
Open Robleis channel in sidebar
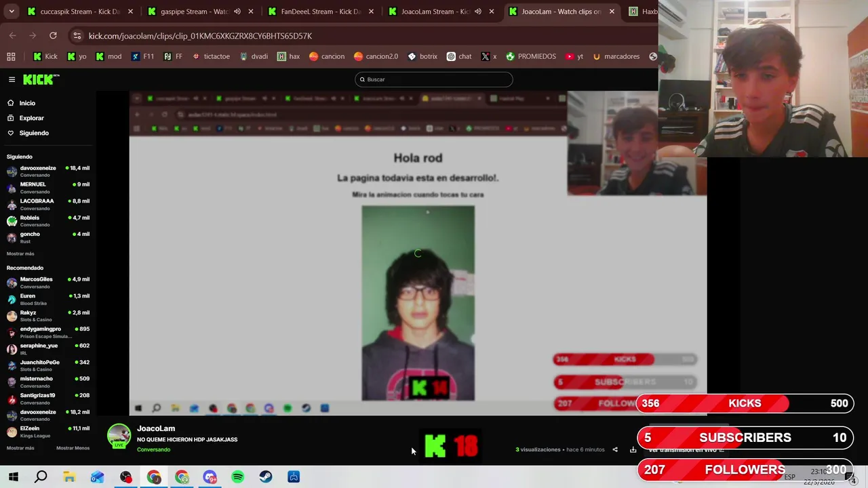click(48, 221)
